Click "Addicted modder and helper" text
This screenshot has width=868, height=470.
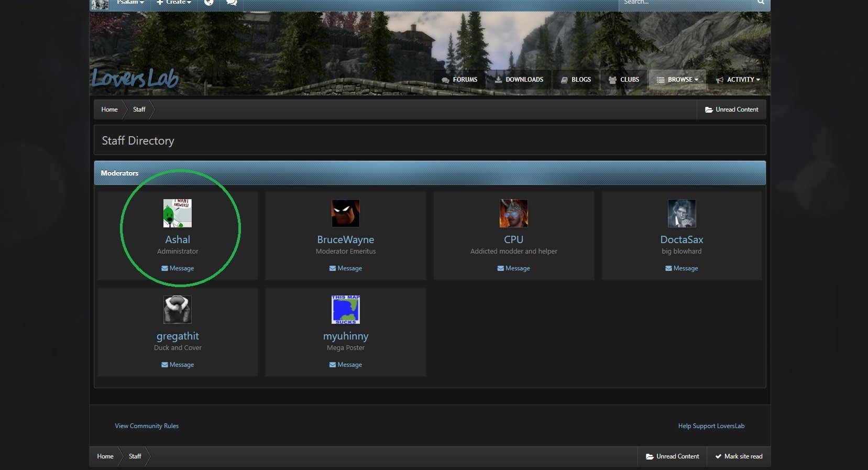(x=514, y=252)
